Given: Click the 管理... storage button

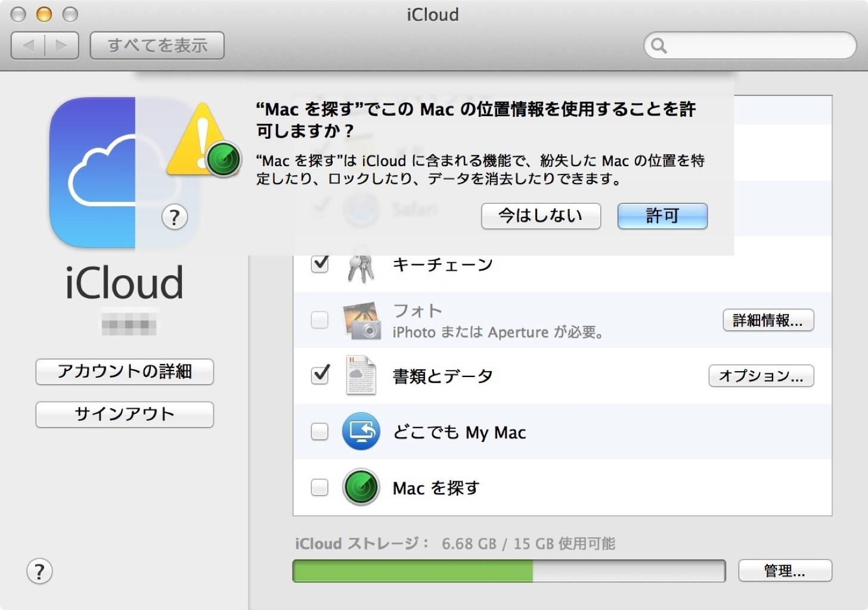Looking at the screenshot, I should pos(785,571).
